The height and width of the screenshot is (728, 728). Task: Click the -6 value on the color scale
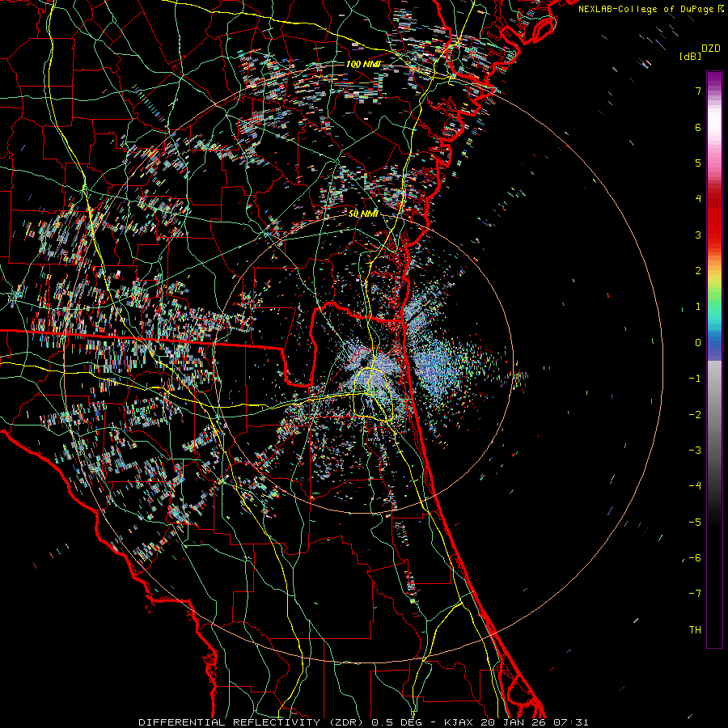pos(695,558)
